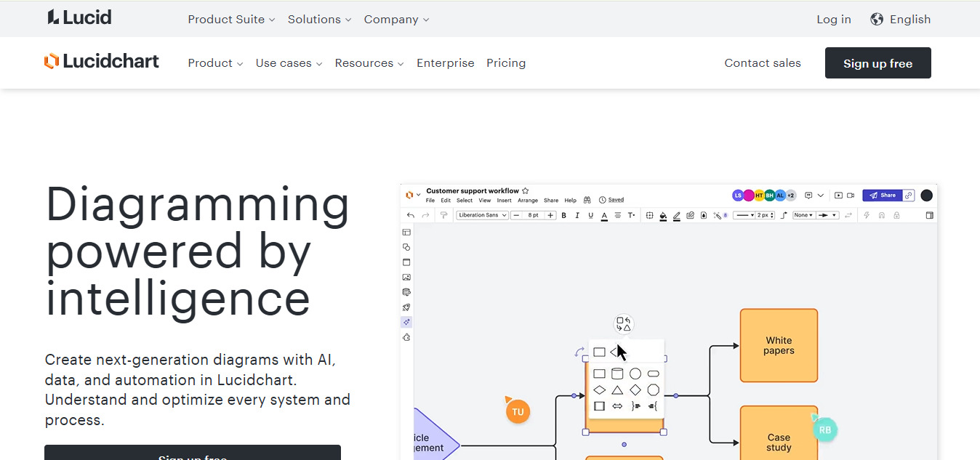Click the Undo arrow in editor toolbar
The width and height of the screenshot is (980, 460).
pyautogui.click(x=411, y=215)
